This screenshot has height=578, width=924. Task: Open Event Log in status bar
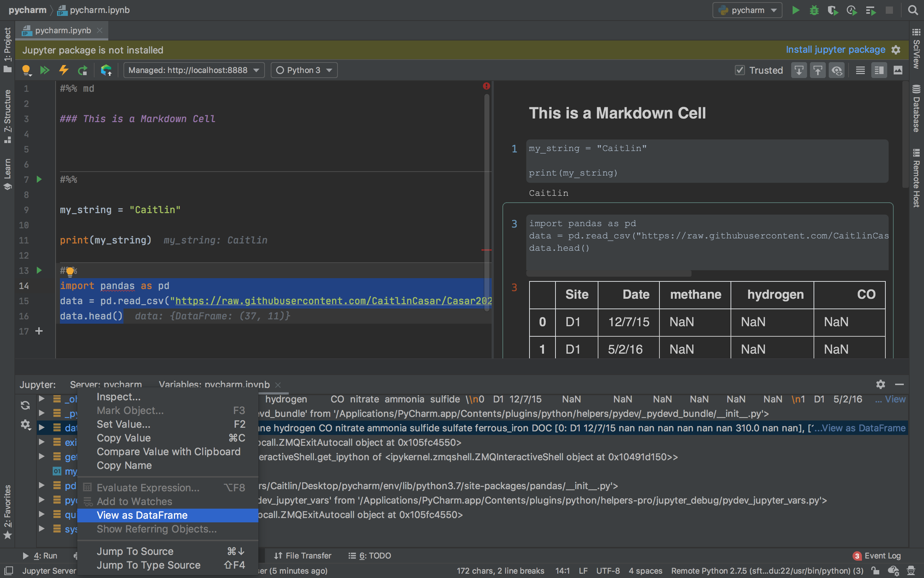pos(877,556)
